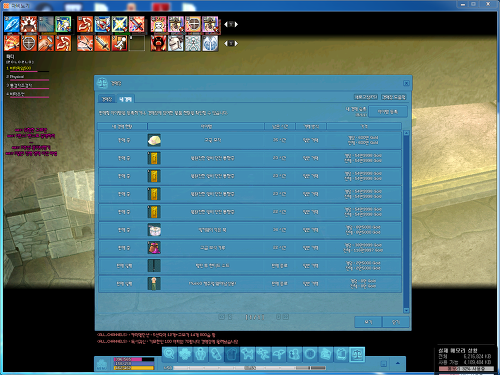The width and height of the screenshot is (500, 375).
Task: Open the auction house help button
Action: pyautogui.click(x=393, y=97)
